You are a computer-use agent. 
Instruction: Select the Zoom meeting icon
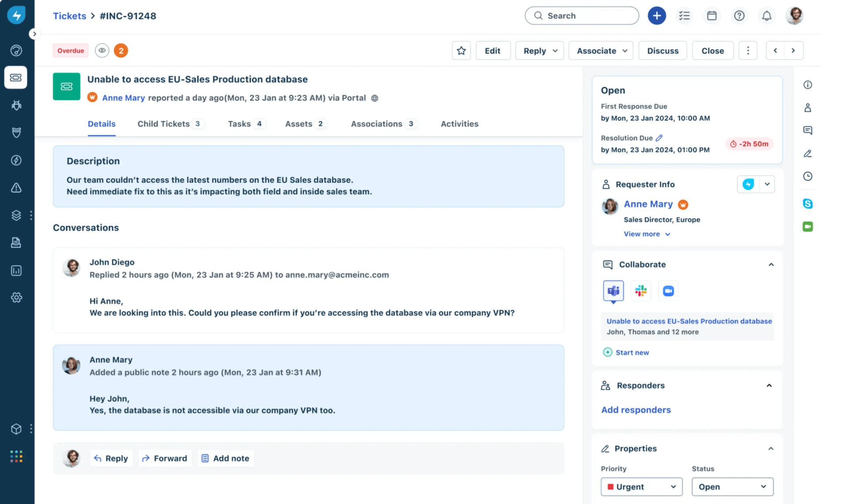(668, 291)
